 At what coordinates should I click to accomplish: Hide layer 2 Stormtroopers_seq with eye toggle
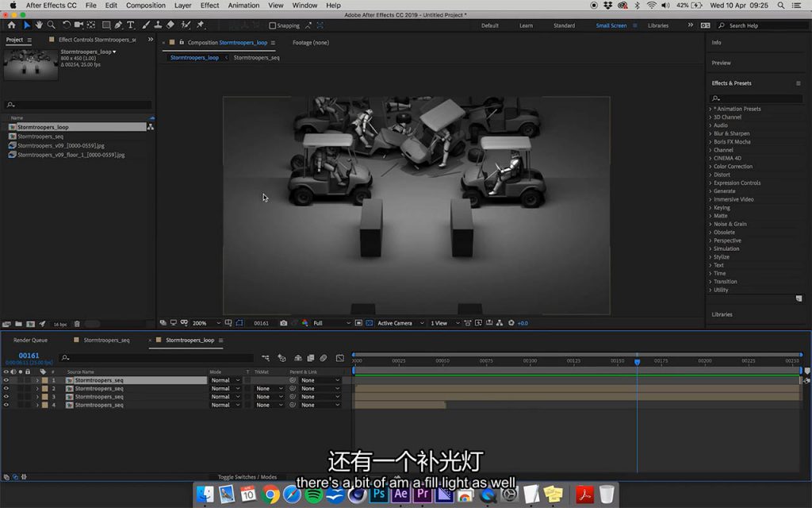click(6, 388)
